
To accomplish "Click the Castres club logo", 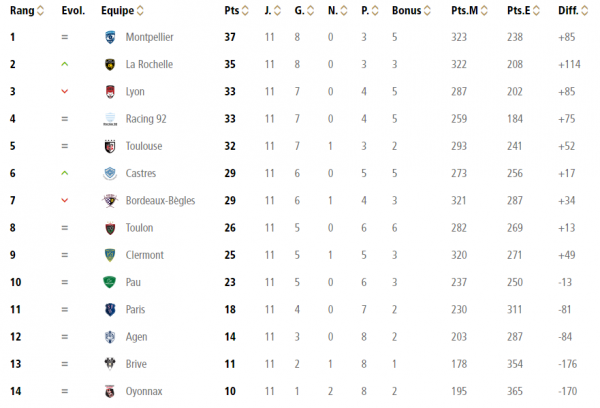I will click(x=110, y=173).
